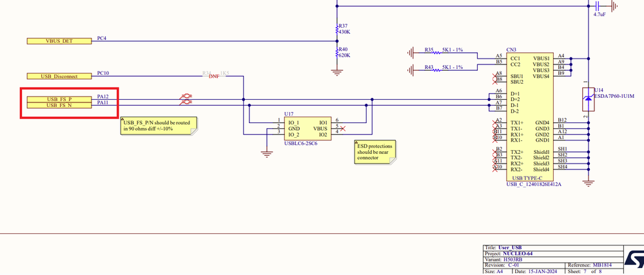Click the Size: A4 field
Screen dimensions: 644x275
point(497,271)
